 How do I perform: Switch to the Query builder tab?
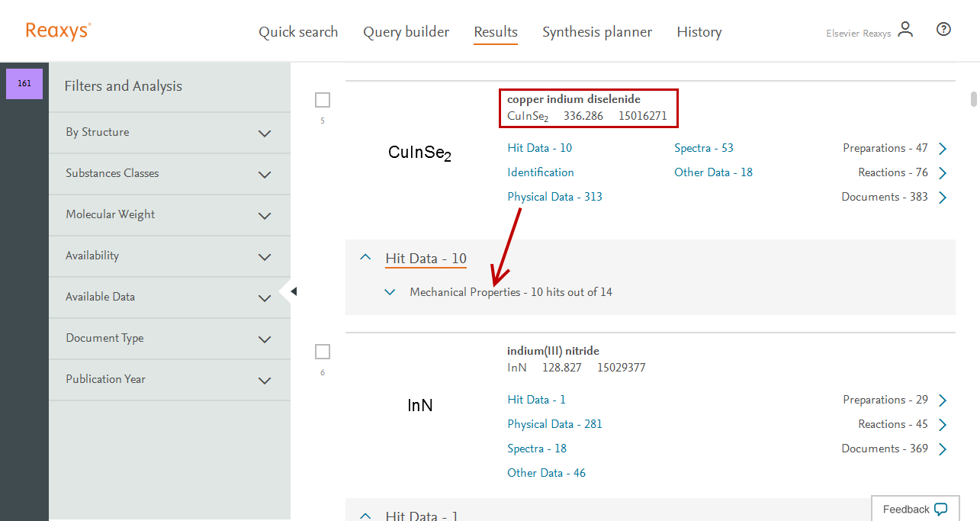click(x=406, y=32)
